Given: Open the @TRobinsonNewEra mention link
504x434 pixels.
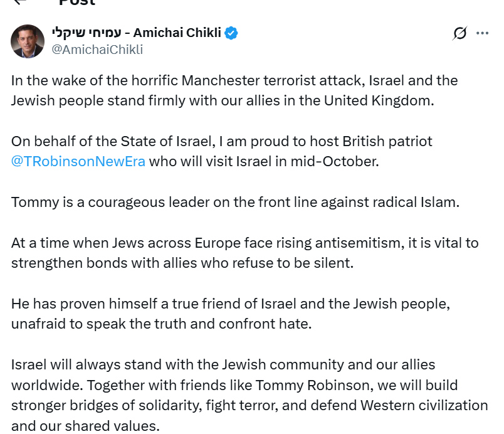Looking at the screenshot, I should pos(78,161).
